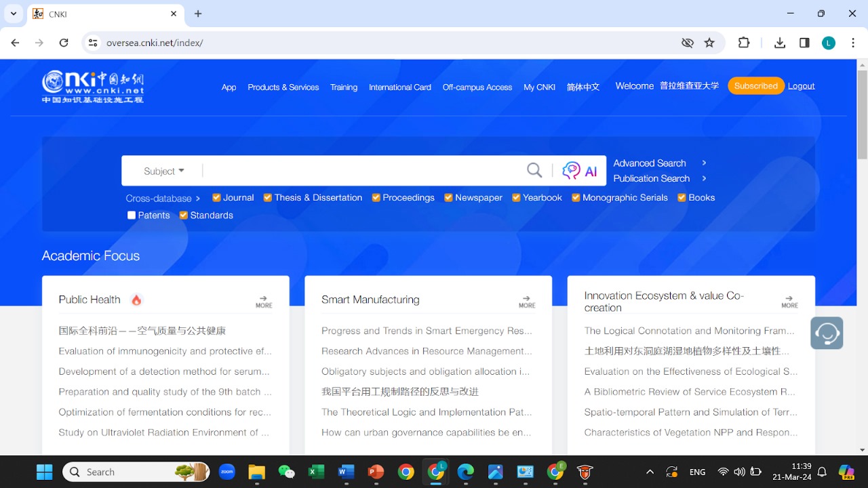Uncheck the Journal database checkbox
Screen dimensions: 868x488
pyautogui.click(x=216, y=197)
